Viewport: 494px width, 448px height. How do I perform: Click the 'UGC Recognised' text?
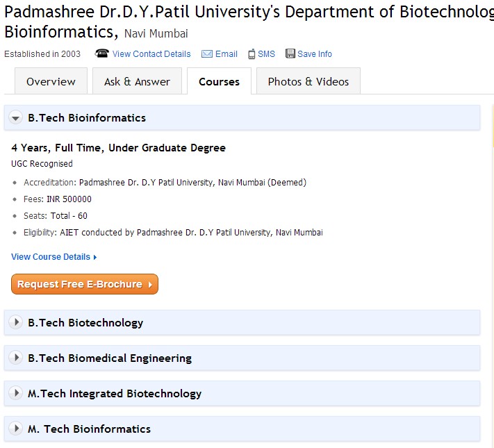(42, 164)
